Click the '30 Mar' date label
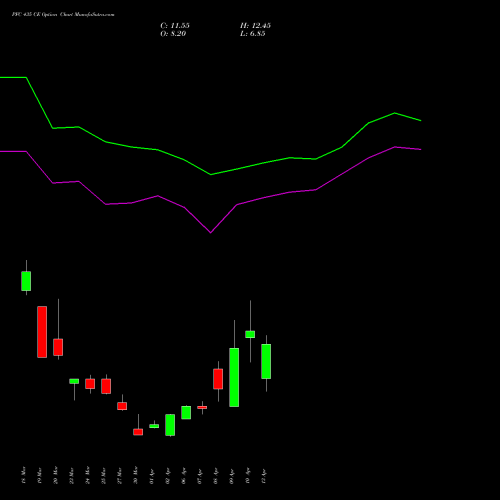 [136, 475]
